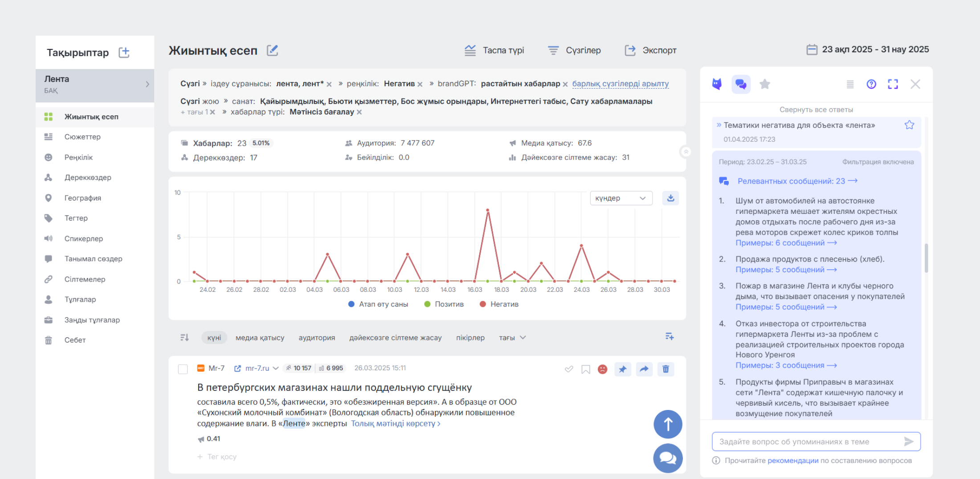Click add-to-list icon above messages

(670, 336)
